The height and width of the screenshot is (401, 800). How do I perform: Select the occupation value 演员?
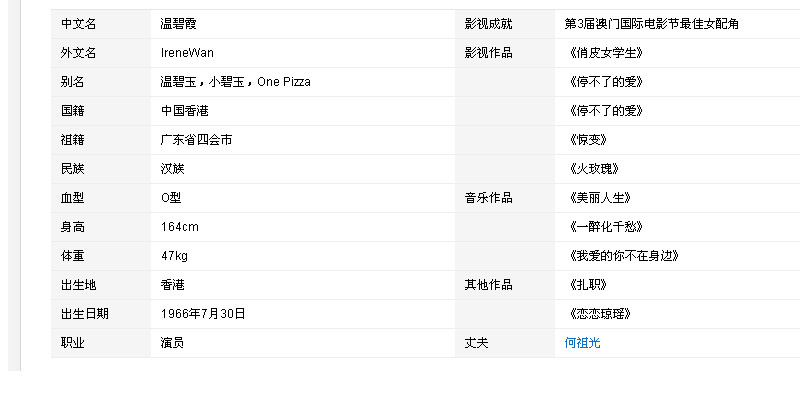pos(172,343)
